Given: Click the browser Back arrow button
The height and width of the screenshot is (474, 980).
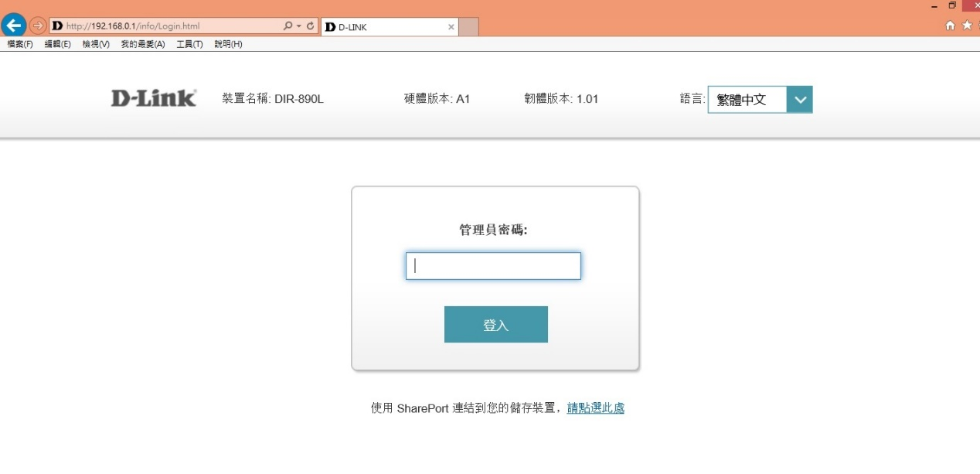Looking at the screenshot, I should [x=14, y=26].
